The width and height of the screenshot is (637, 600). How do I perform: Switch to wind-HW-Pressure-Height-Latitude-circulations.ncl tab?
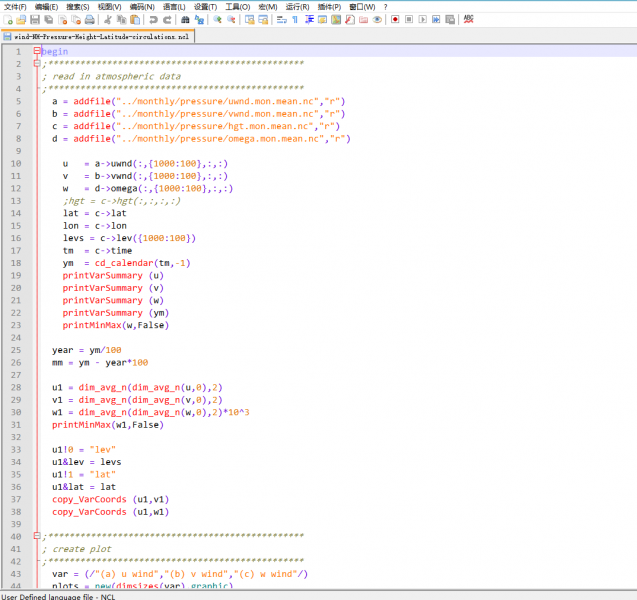(100, 36)
